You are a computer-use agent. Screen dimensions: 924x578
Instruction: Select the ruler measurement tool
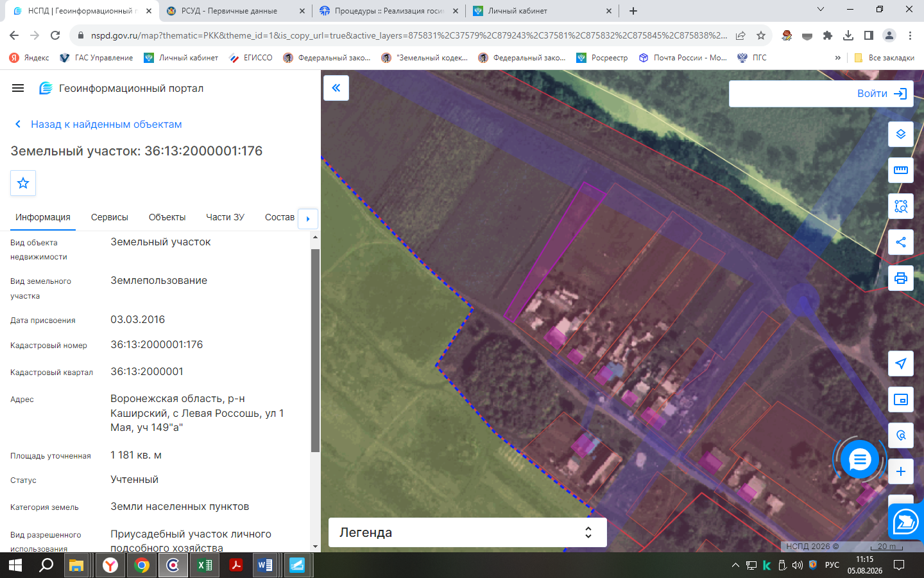(x=901, y=170)
